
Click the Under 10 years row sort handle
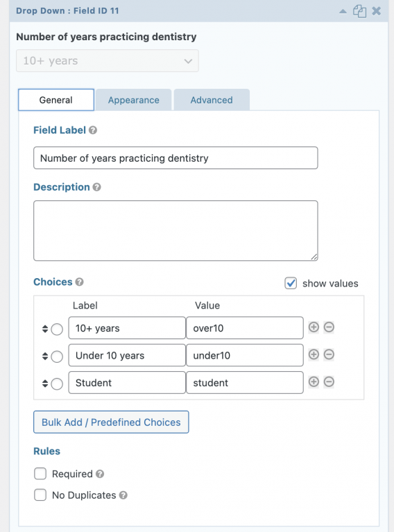click(x=45, y=357)
